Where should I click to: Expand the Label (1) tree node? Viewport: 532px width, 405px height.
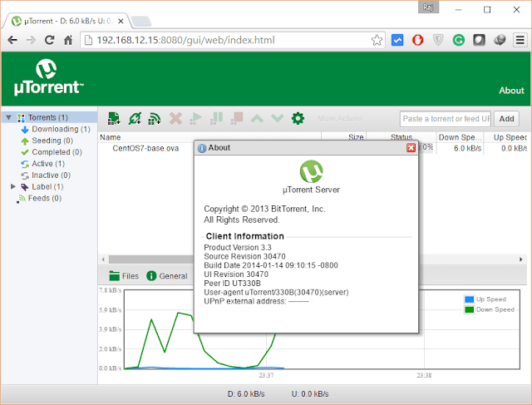tap(13, 186)
